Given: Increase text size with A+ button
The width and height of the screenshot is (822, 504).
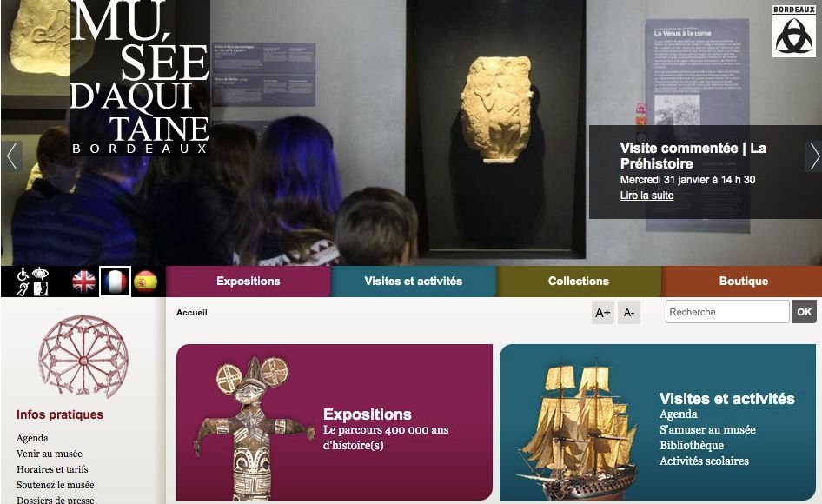Looking at the screenshot, I should 603,313.
